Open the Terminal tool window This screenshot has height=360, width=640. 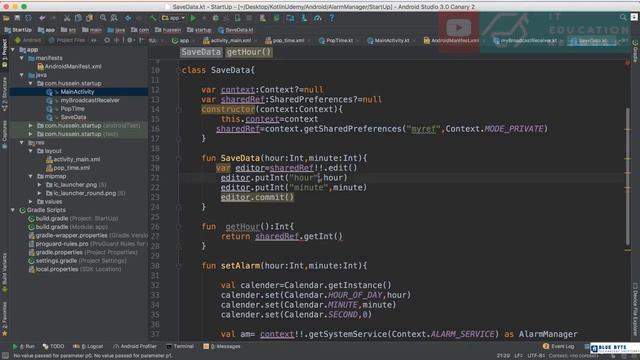tap(180, 346)
